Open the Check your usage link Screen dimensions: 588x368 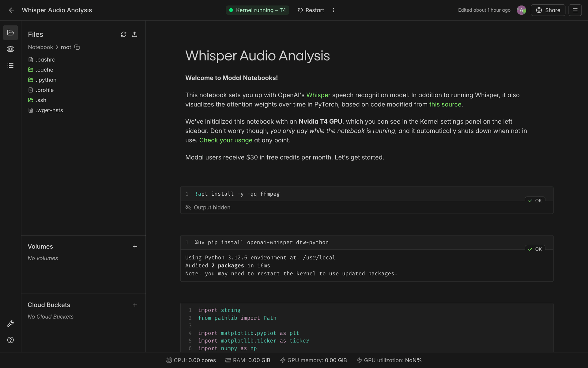pyautogui.click(x=226, y=140)
